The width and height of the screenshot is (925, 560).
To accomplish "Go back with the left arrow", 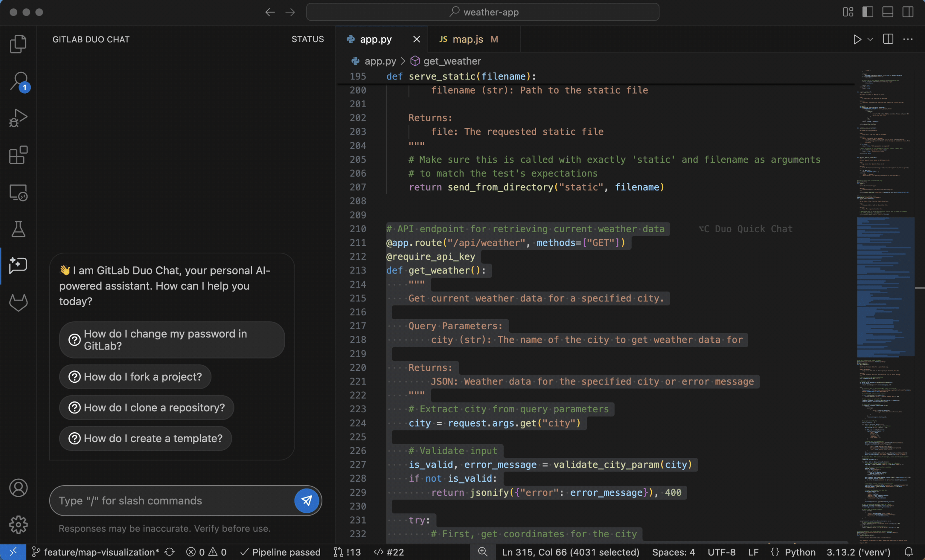I will coord(270,12).
